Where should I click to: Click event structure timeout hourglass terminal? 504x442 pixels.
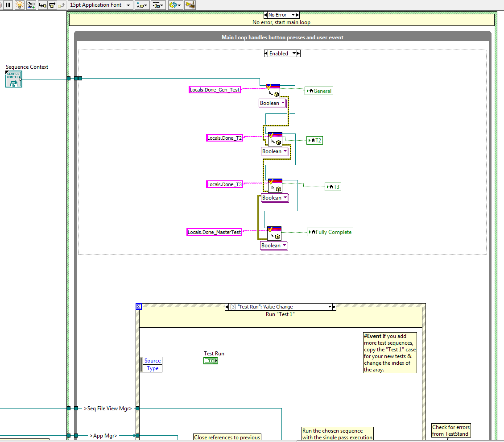coord(139,306)
